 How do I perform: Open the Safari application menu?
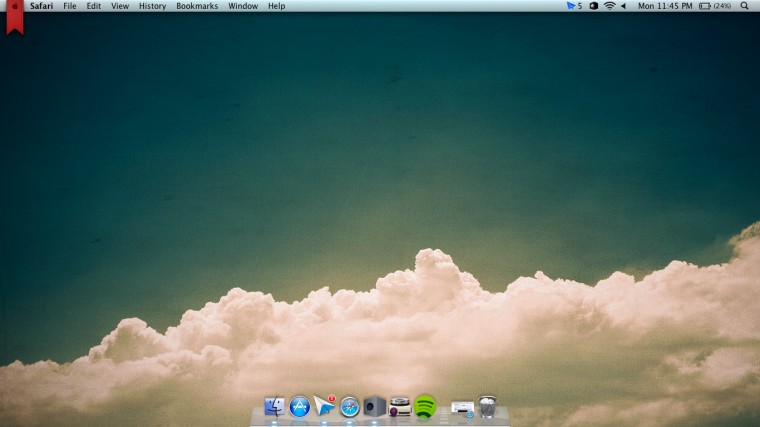pyautogui.click(x=41, y=6)
